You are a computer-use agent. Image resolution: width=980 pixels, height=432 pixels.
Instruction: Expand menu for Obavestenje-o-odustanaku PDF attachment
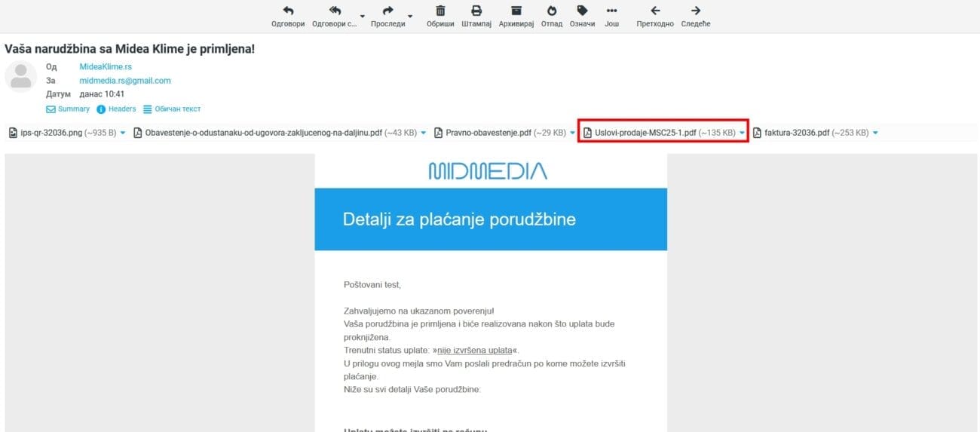click(423, 133)
